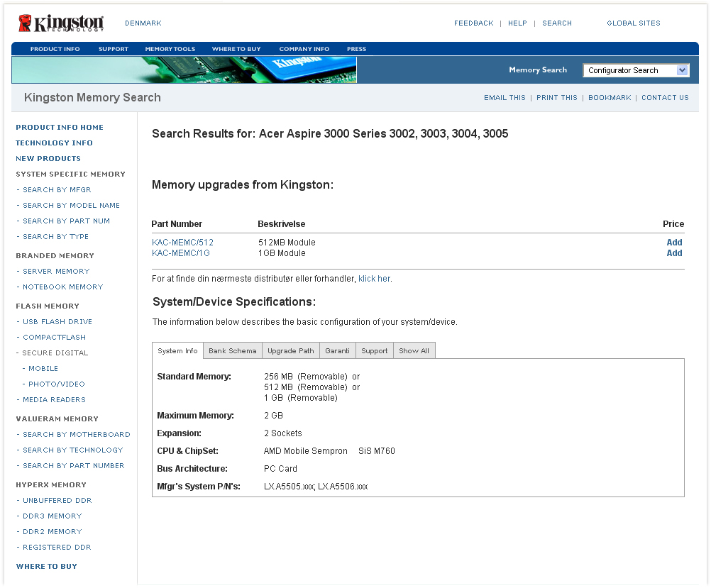Select the Garanti tab
This screenshot has width=711, height=588.
[337, 351]
